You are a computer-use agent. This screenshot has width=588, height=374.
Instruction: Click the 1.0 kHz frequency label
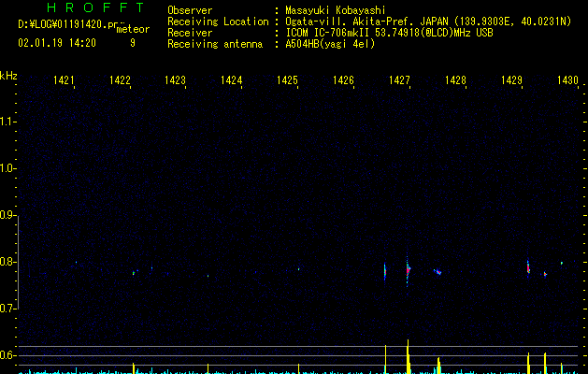pos(7,168)
